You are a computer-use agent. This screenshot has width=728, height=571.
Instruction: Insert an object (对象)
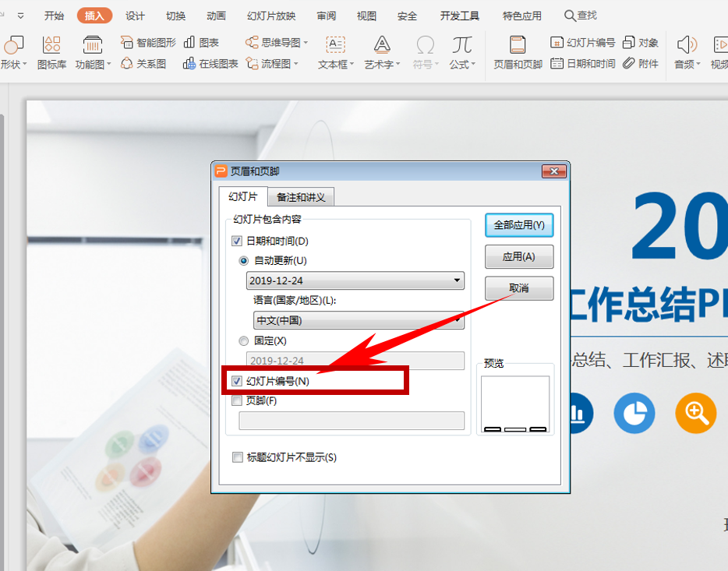click(640, 43)
